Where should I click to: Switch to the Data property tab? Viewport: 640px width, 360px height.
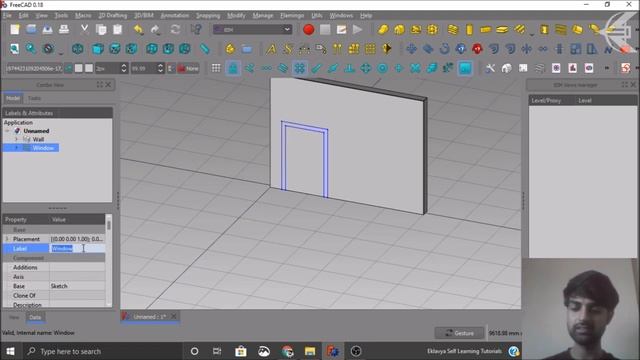click(x=35, y=317)
